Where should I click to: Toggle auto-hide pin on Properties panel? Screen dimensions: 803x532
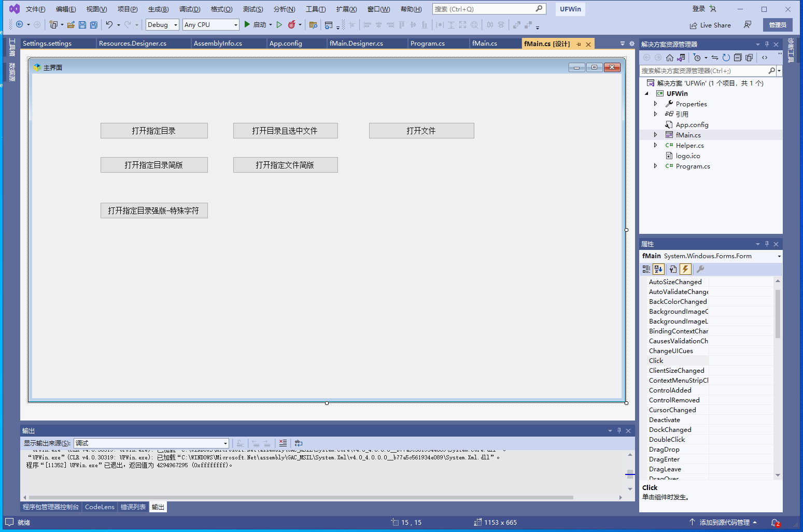pos(767,244)
